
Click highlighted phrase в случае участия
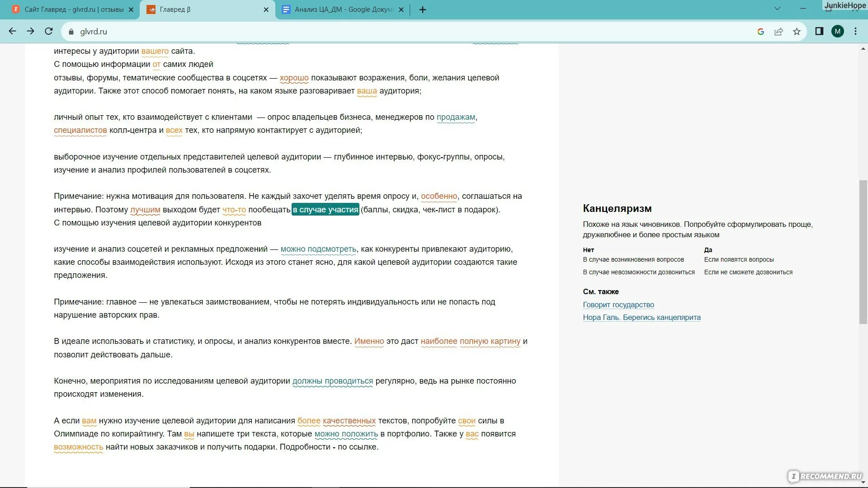pos(325,210)
